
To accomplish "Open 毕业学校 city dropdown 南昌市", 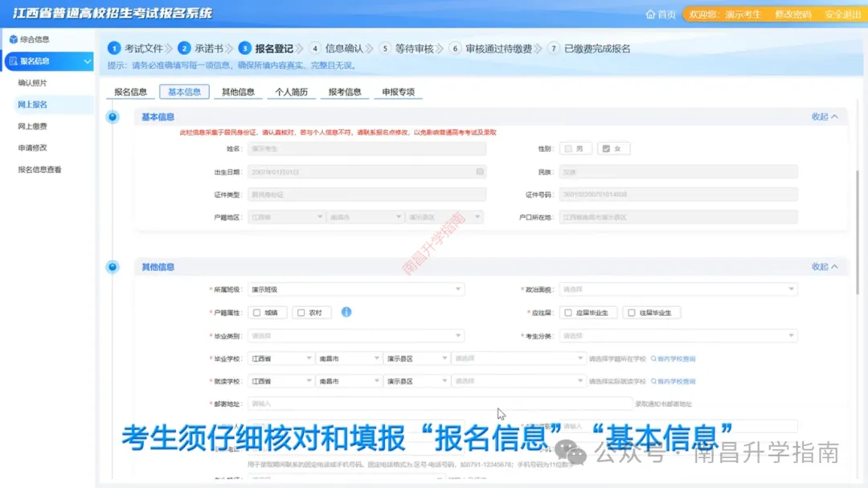I will [348, 359].
